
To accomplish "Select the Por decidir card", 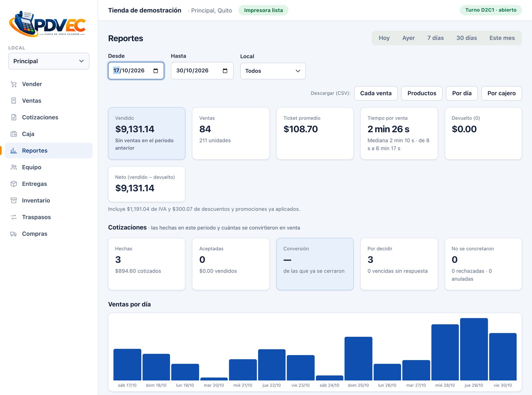I will [399, 264].
